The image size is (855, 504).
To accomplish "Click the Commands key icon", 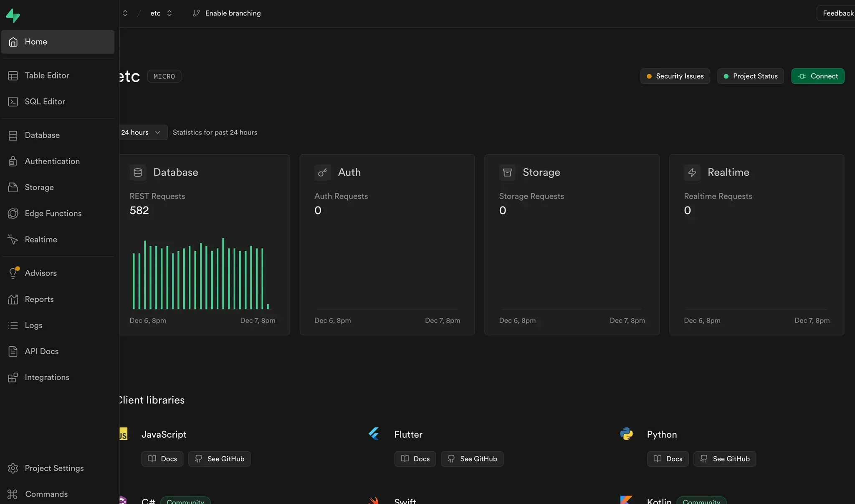I will [13, 494].
